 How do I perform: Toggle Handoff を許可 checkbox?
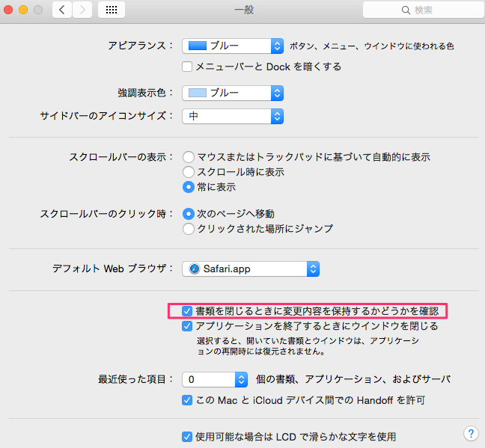187,400
